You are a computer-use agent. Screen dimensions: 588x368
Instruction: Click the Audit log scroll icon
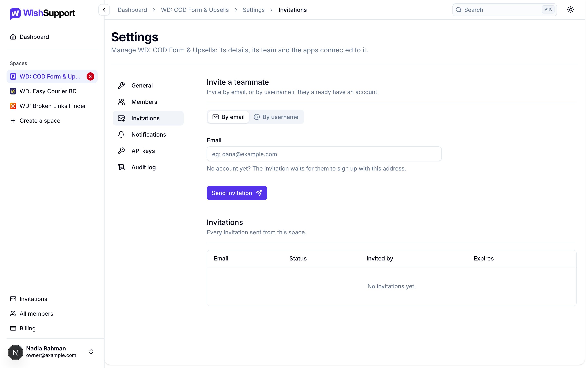coord(121,167)
